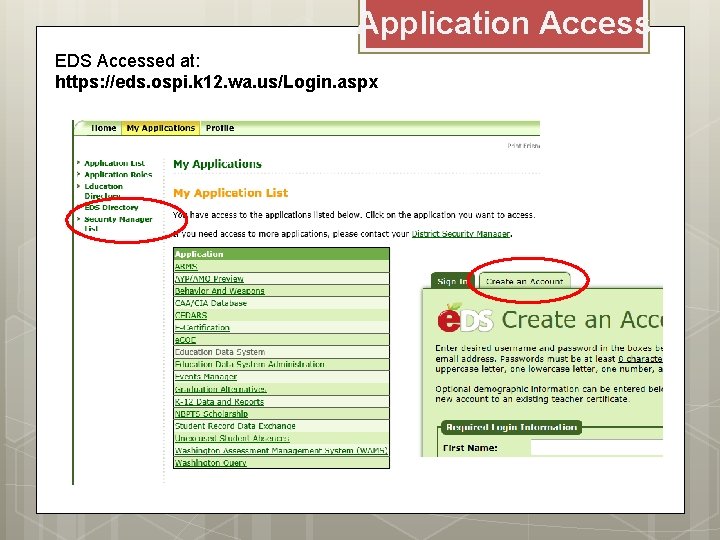Click the My Application List heading

pyautogui.click(x=231, y=193)
